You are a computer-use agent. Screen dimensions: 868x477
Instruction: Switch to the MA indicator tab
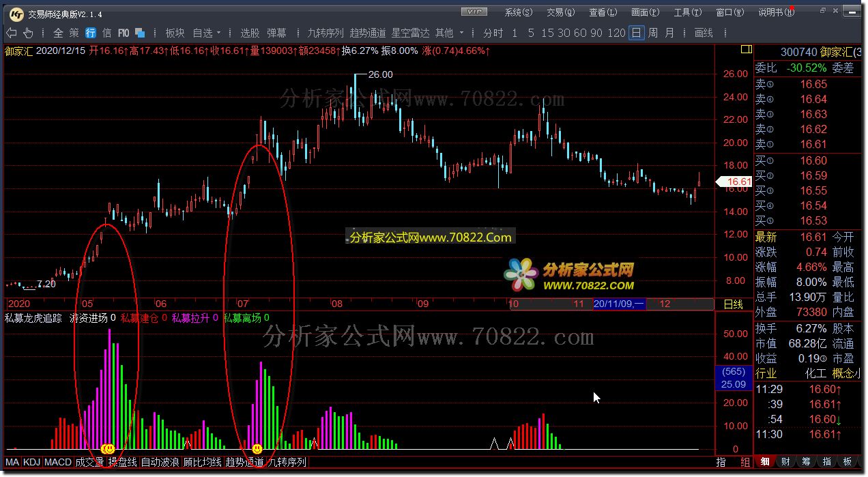[x=12, y=462]
